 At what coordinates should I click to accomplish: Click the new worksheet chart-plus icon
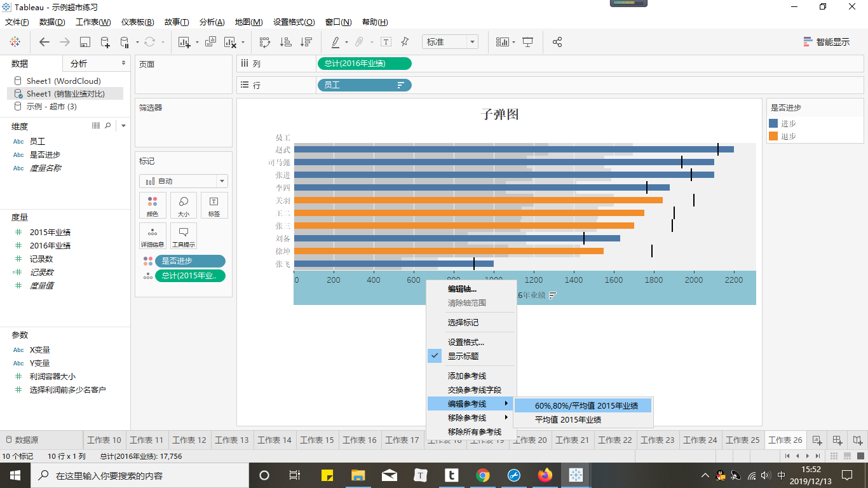(x=184, y=42)
